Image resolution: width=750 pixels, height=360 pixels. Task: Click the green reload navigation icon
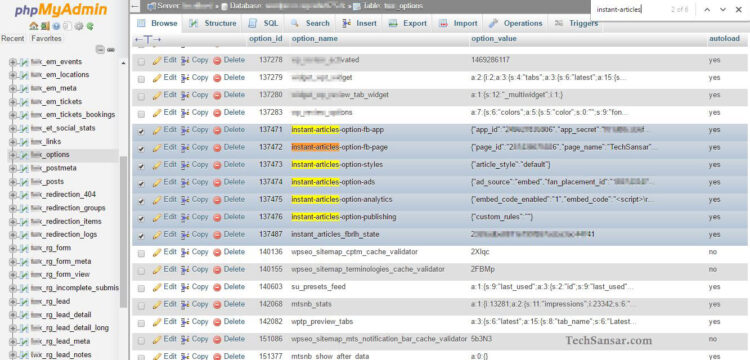(90, 26)
